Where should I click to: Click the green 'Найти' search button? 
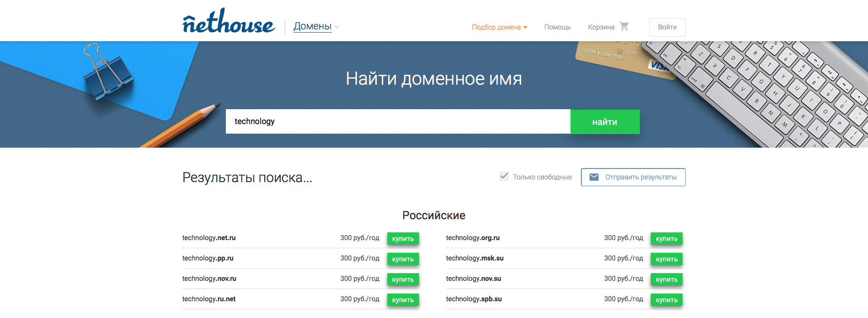[605, 122]
